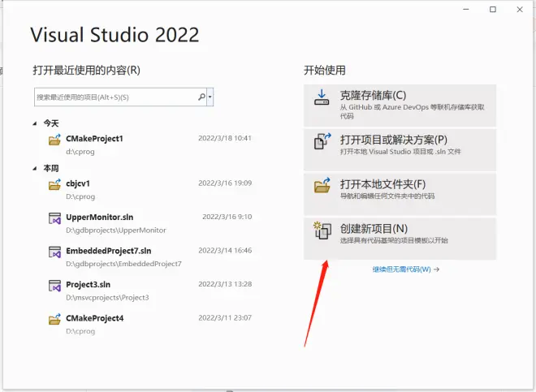This screenshot has width=536, height=392.
Task: Click the Project3.sln solution icon
Action: click(54, 286)
